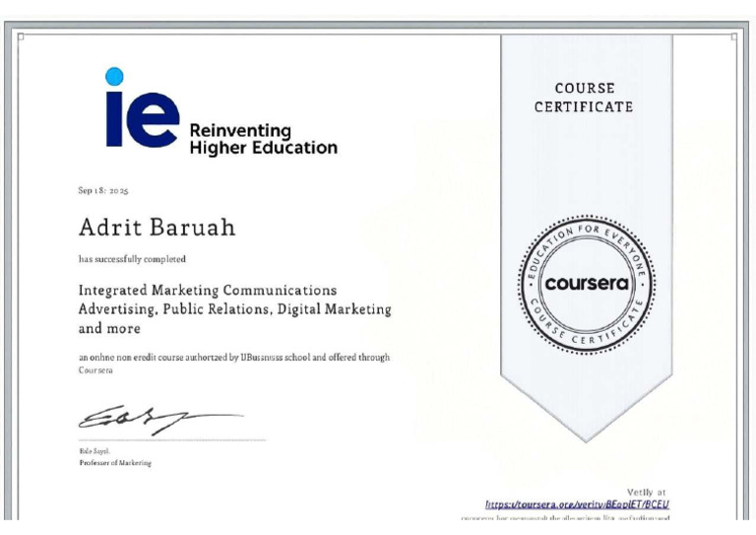Click "Professor of Marketing" title text

(115, 463)
